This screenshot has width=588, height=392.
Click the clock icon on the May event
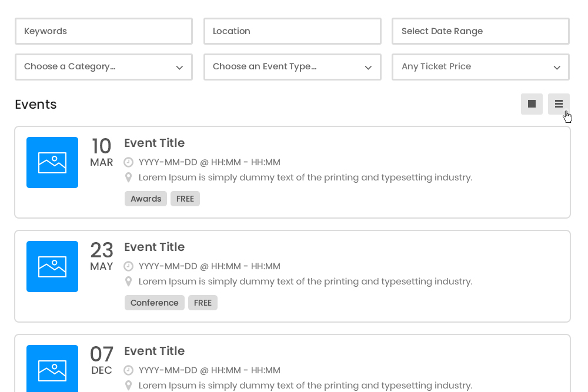click(x=128, y=266)
